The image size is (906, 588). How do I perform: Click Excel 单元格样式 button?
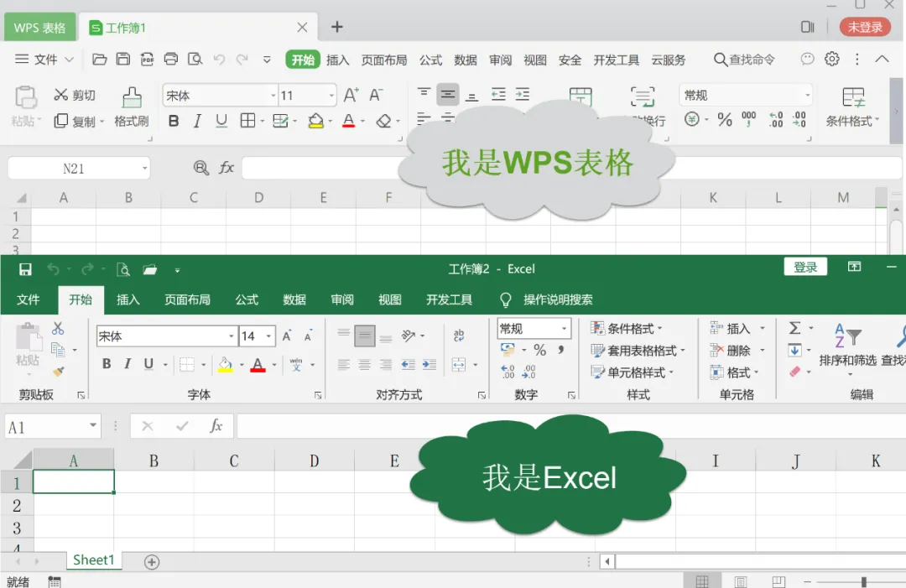632,372
